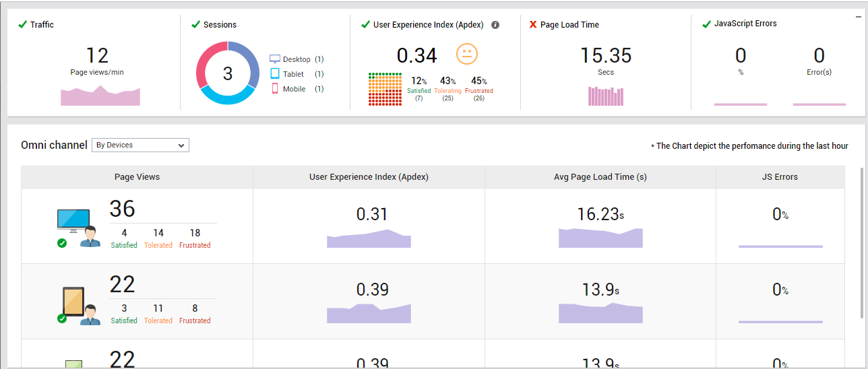868x369 pixels.
Task: Click the User Experience Index (Apdex) column header
Action: [x=369, y=177]
